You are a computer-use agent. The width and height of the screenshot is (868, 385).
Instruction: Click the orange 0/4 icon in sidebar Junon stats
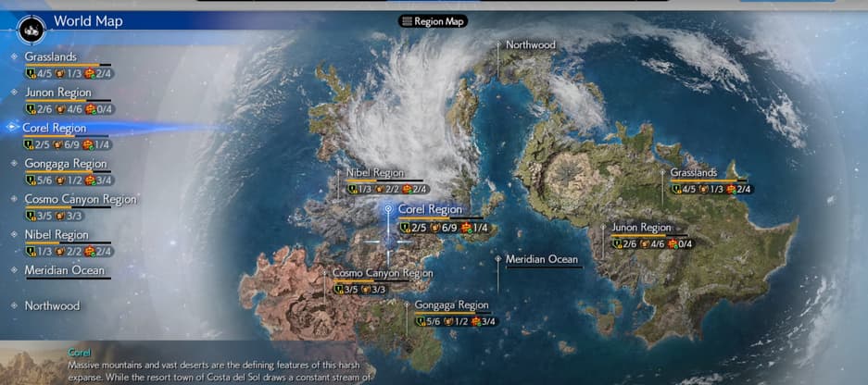90,109
